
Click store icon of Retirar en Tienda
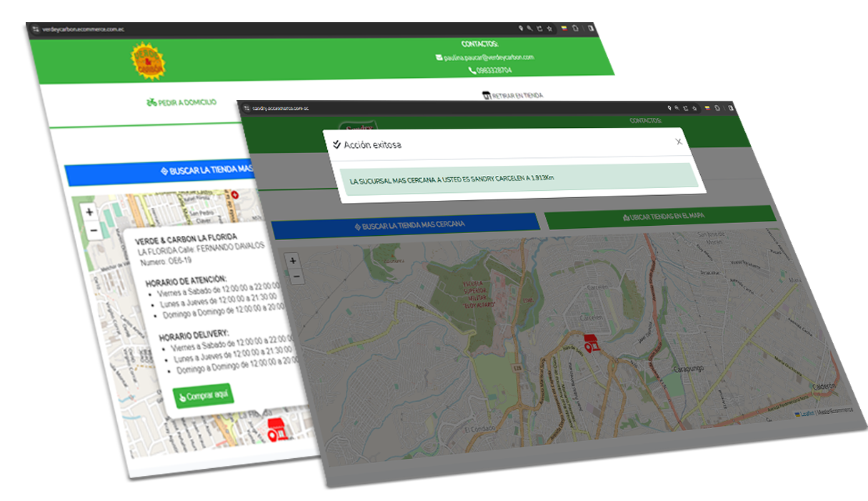click(x=486, y=94)
